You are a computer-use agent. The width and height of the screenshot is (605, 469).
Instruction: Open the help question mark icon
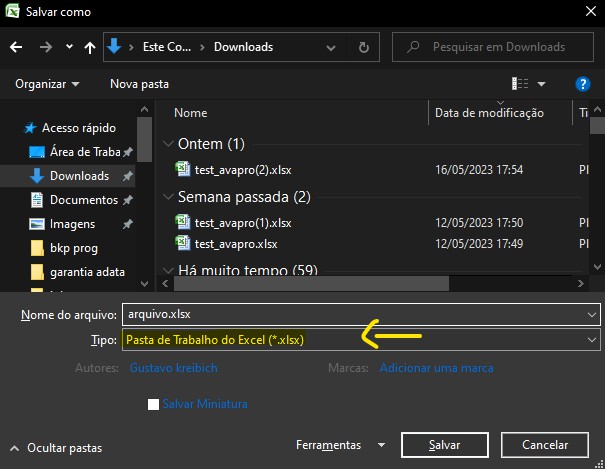(x=583, y=84)
